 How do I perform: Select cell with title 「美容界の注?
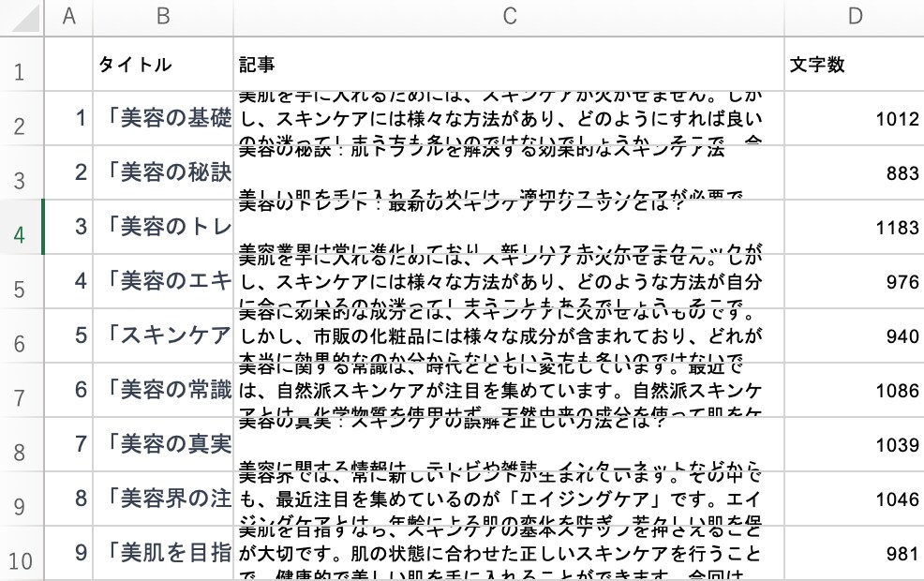point(163,499)
